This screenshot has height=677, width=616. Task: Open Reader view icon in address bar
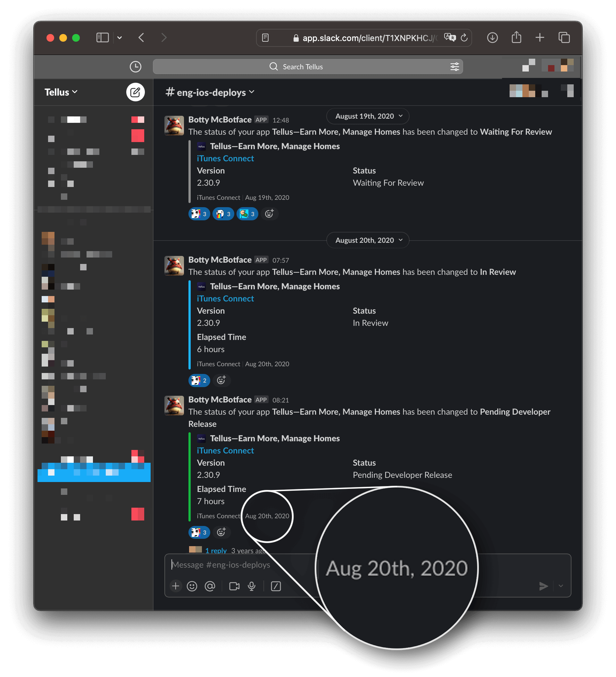[265, 38]
